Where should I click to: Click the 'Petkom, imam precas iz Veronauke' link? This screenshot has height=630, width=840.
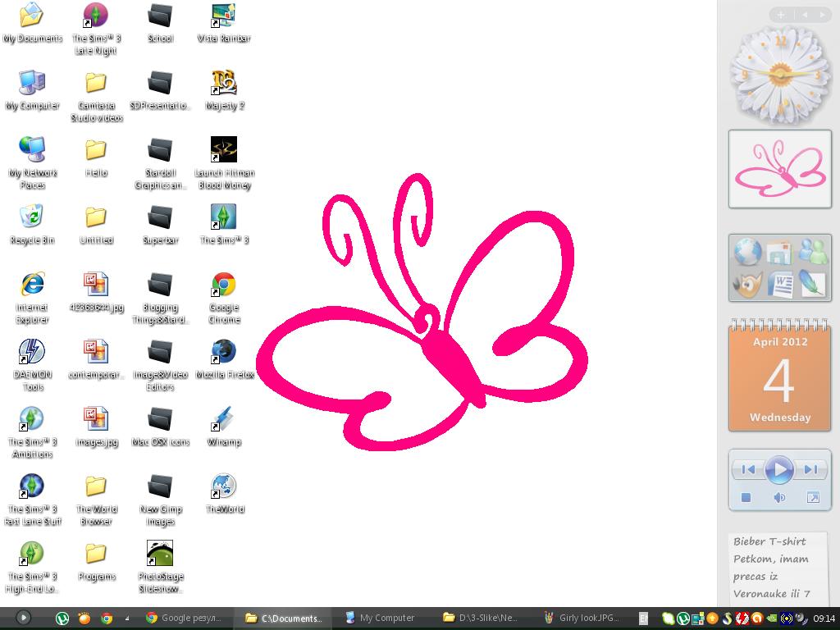(x=771, y=576)
